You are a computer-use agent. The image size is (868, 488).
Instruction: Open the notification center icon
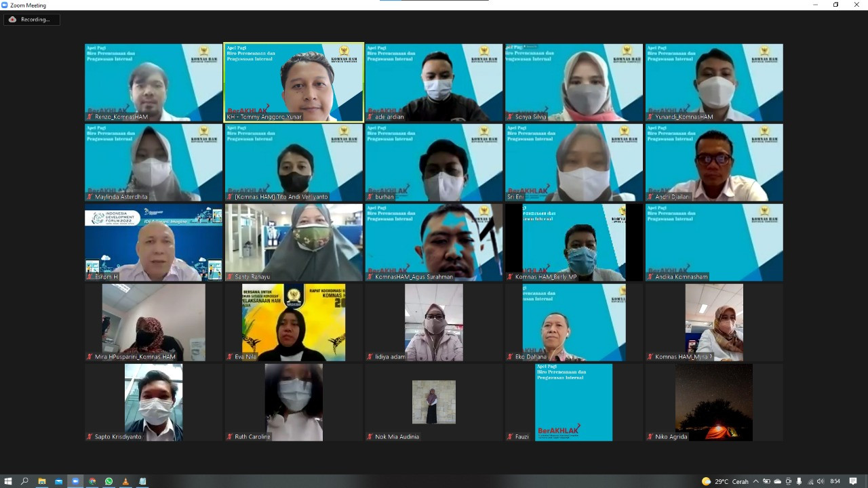853,481
